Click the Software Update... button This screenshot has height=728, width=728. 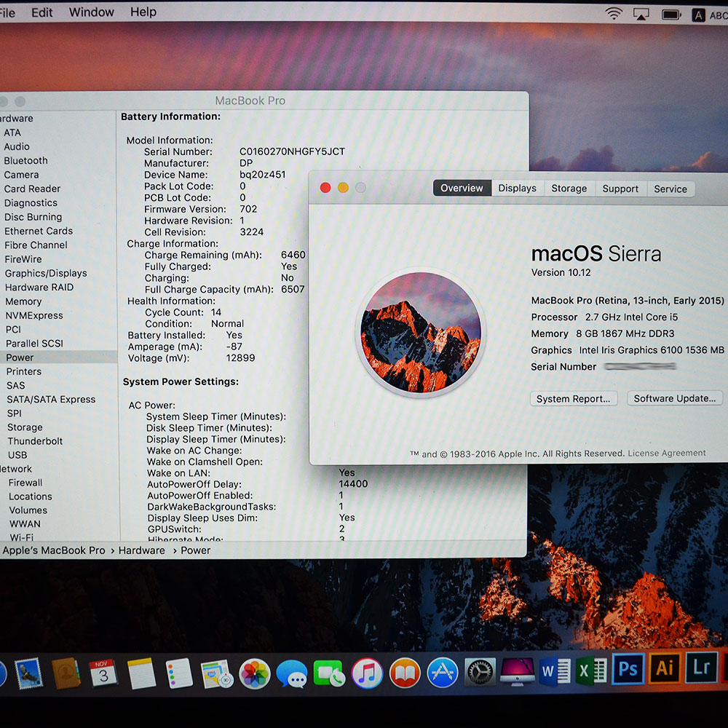point(675,398)
